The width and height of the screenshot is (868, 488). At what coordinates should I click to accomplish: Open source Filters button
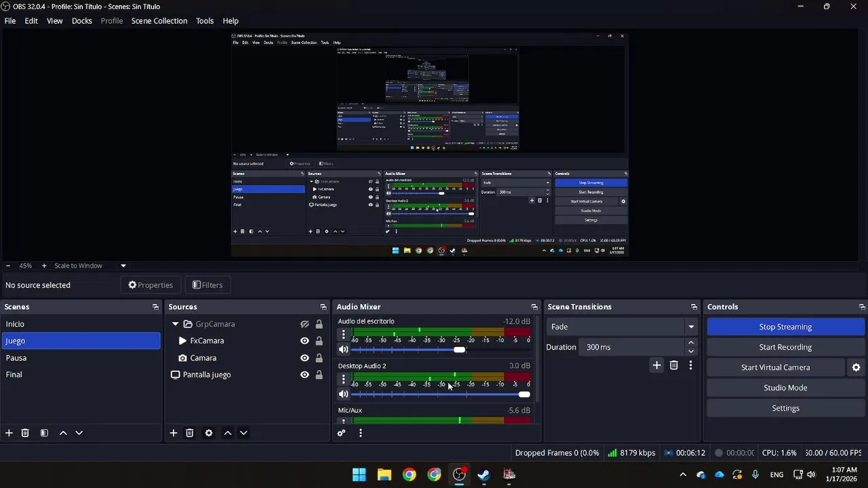click(x=208, y=285)
